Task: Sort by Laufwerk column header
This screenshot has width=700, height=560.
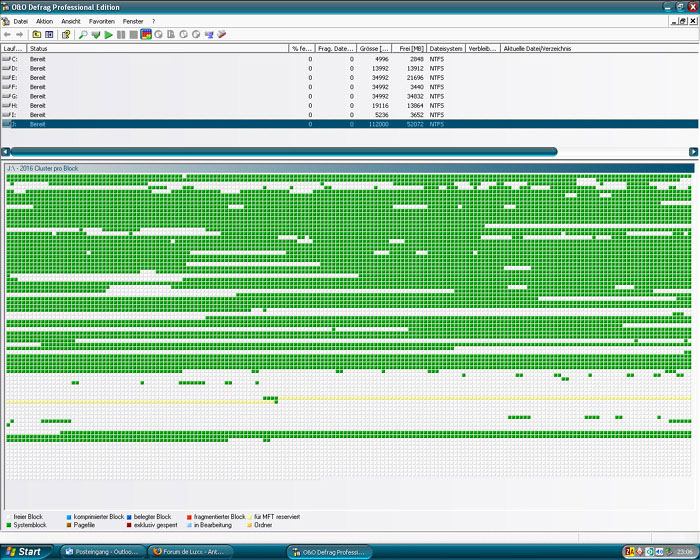Action: tap(14, 48)
